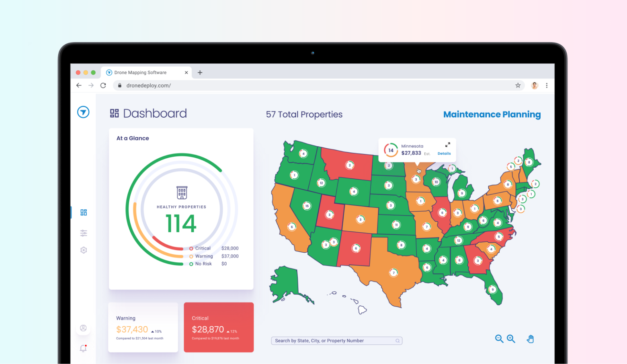
Task: Zoom out of the map
Action: 499,339
